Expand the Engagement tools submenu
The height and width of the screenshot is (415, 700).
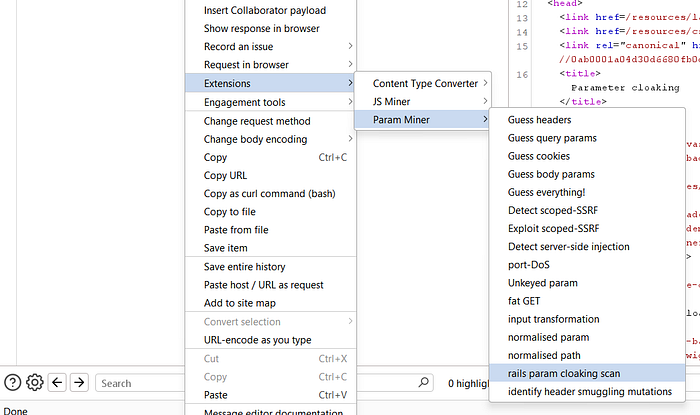click(x=271, y=102)
